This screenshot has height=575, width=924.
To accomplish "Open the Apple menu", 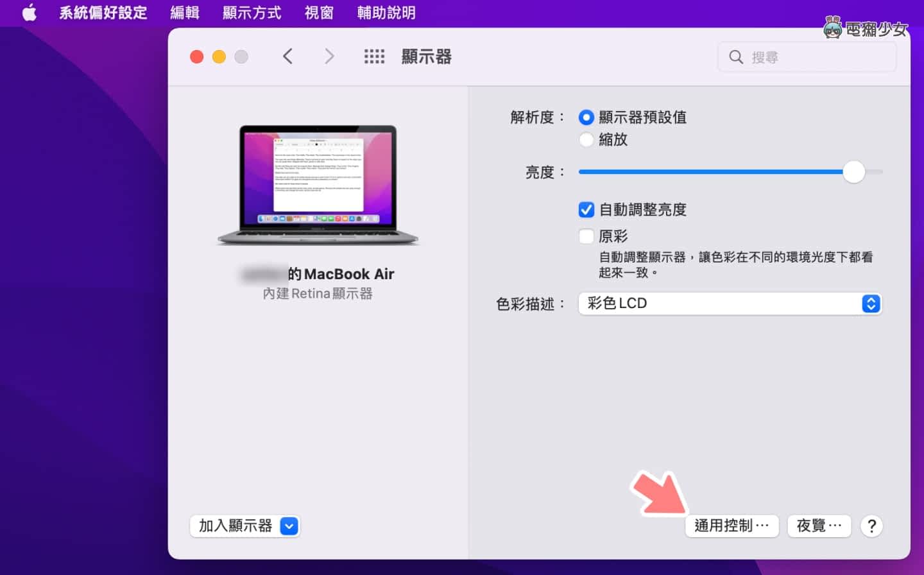I will 30,13.
